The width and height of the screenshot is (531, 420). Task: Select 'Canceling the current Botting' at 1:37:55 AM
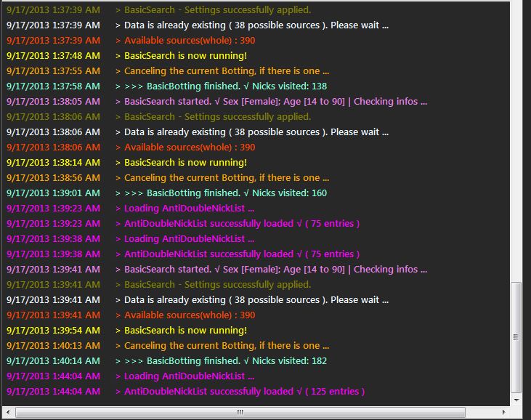coord(168,71)
